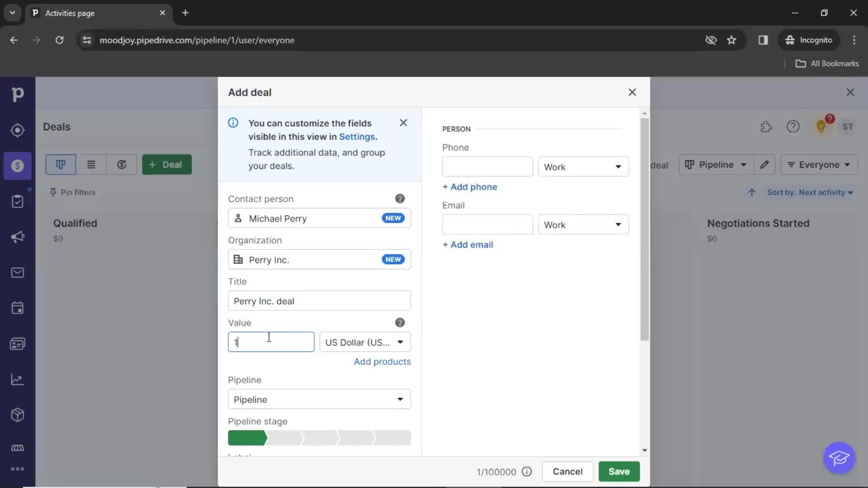Open the Mail icon in left sidebar
868x488 pixels.
[17, 272]
